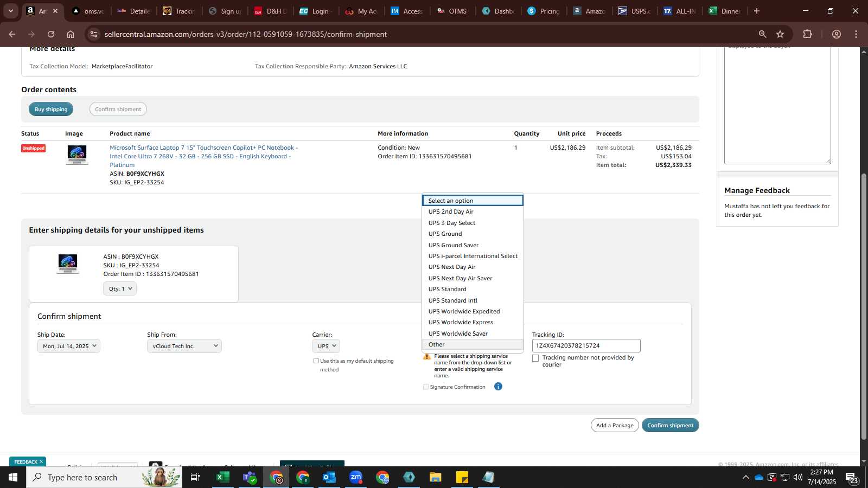Image resolution: width=868 pixels, height=488 pixels.
Task: Close the FEEDBACK tag
Action: [x=41, y=462]
